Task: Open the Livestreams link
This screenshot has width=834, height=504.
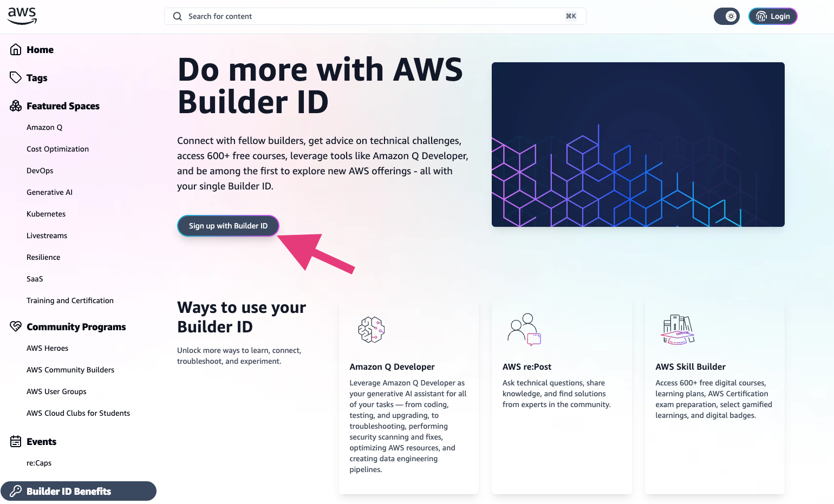Action: (x=47, y=235)
